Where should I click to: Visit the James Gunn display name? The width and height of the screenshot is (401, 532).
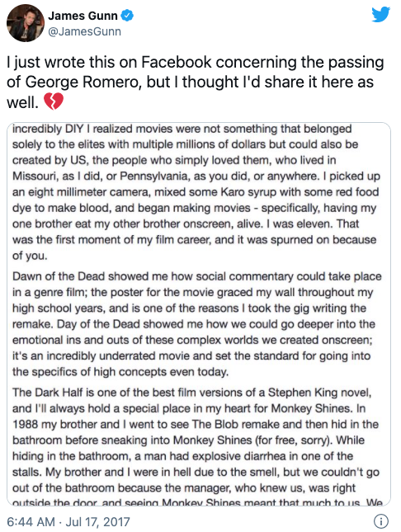click(83, 16)
